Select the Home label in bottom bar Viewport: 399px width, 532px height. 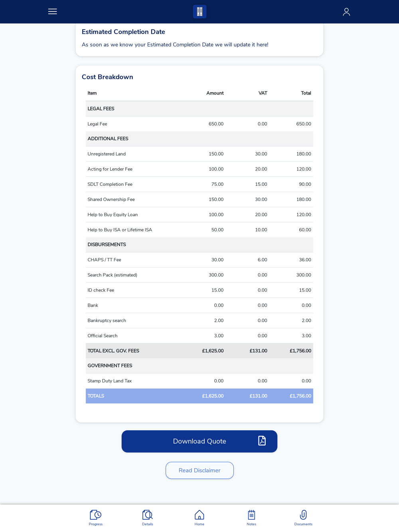pos(199,524)
